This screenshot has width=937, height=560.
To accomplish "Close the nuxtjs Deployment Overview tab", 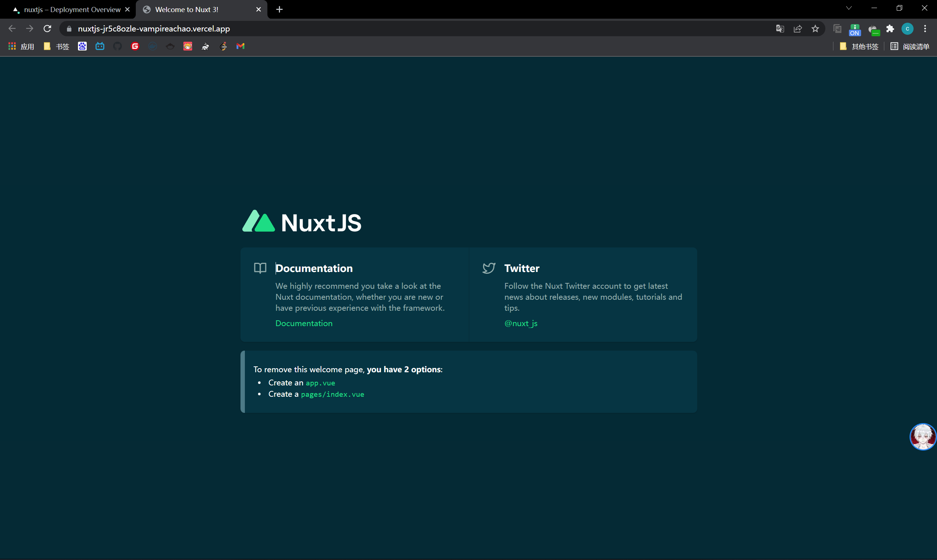I will (x=127, y=10).
